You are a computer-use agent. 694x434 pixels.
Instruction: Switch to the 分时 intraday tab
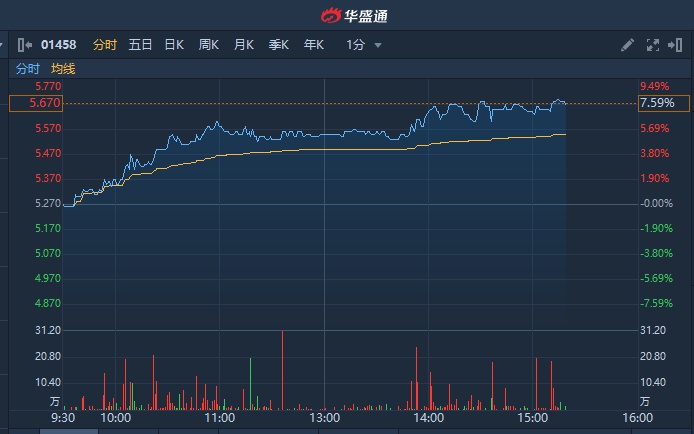(x=104, y=45)
